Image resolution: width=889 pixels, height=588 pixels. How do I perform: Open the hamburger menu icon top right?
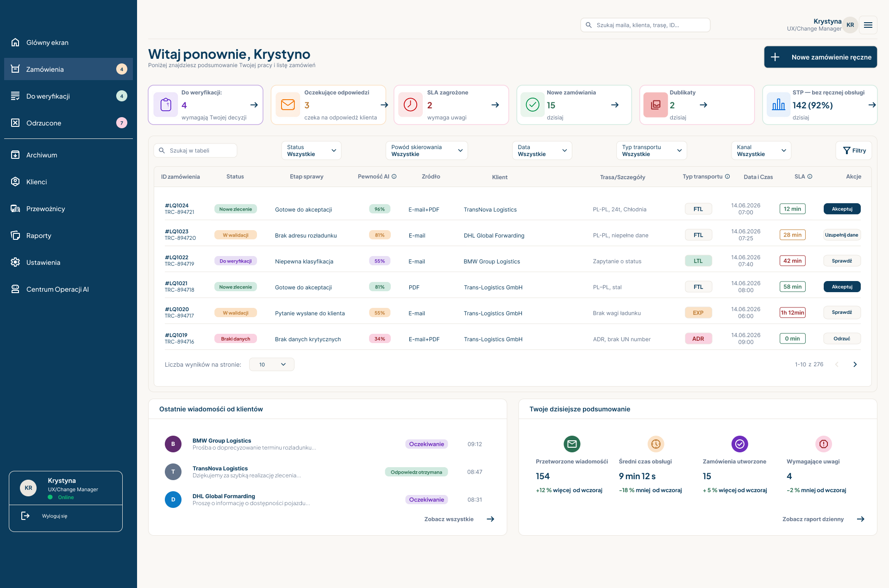868,25
